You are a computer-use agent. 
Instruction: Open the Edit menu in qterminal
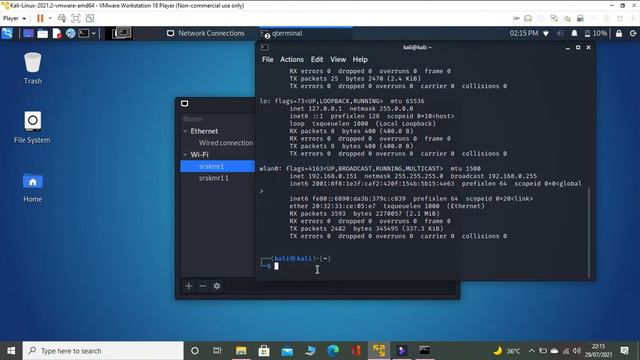[317, 60]
